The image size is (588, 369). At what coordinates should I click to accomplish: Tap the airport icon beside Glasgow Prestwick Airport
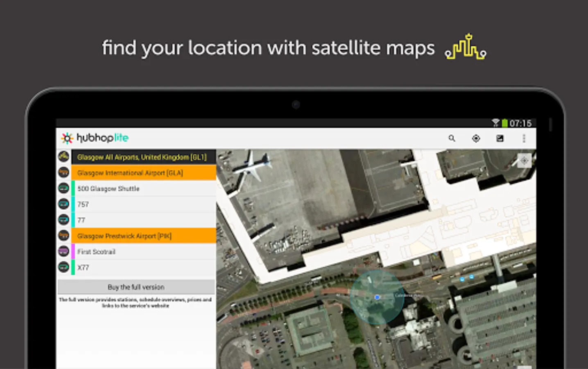tap(63, 235)
